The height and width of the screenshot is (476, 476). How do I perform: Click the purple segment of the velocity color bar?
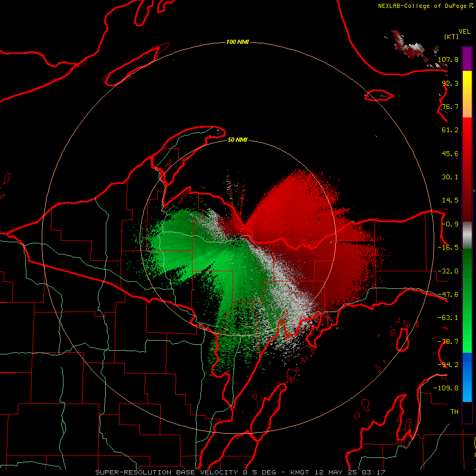point(467,59)
